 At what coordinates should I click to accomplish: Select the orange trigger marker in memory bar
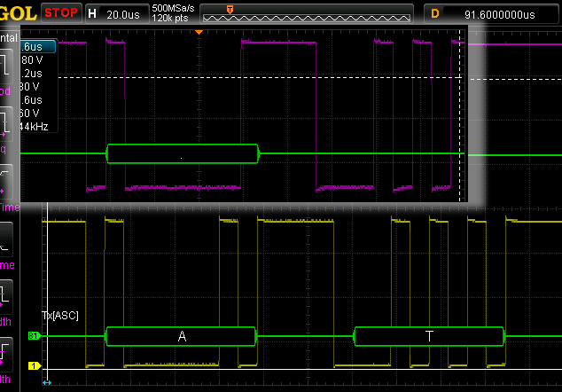coord(230,8)
